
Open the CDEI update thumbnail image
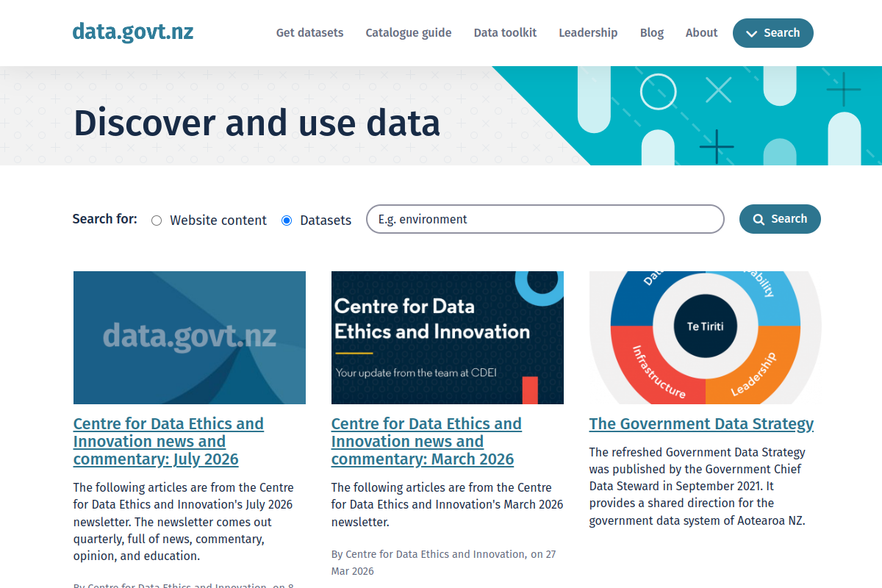pyautogui.click(x=448, y=337)
